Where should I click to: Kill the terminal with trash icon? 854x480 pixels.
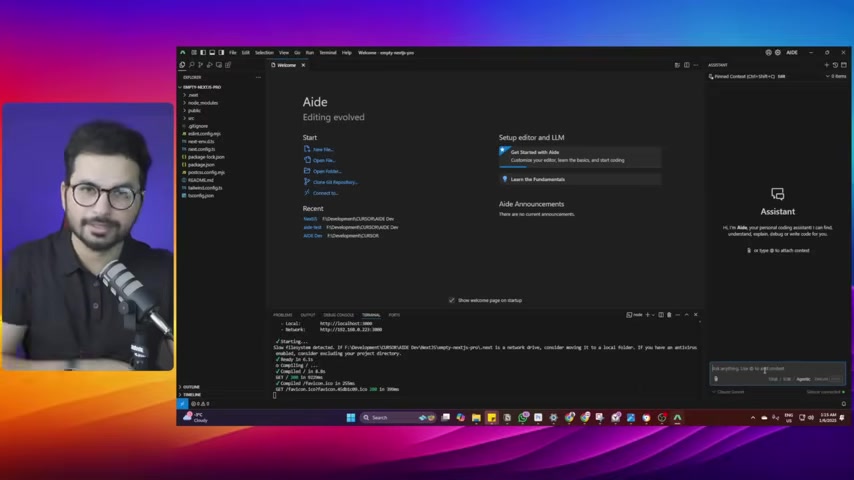[669, 315]
